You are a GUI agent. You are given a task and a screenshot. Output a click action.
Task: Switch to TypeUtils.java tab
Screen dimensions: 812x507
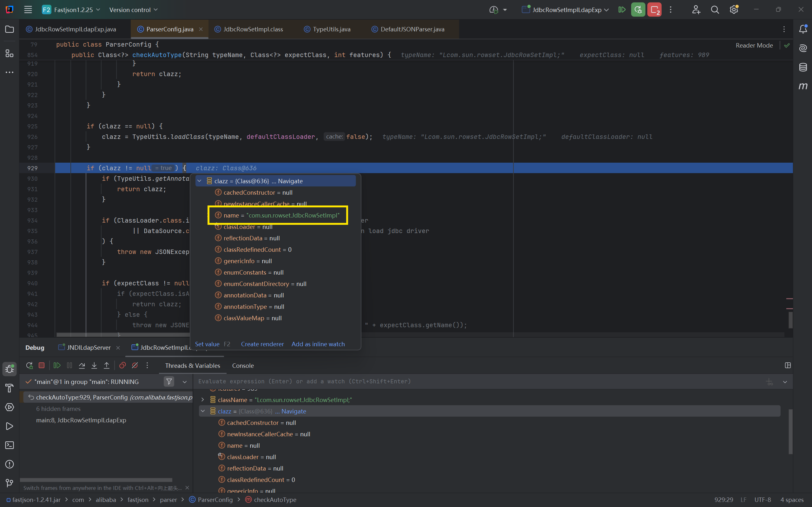327,29
